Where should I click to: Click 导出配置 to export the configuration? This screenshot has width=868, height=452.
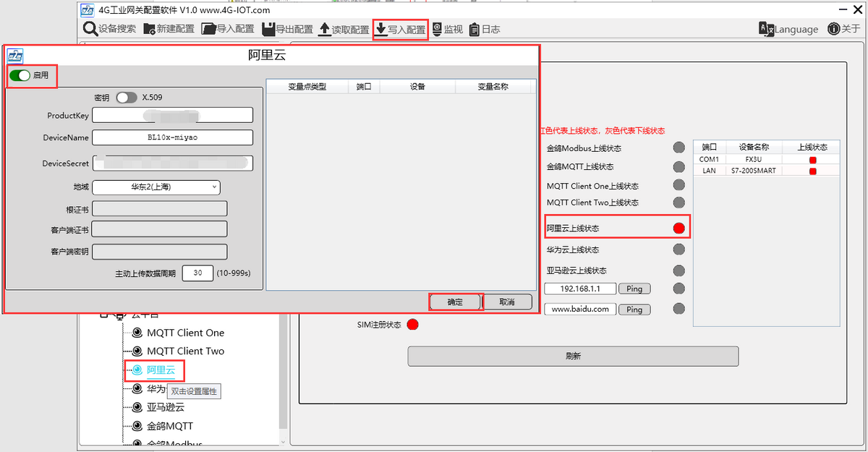click(x=287, y=29)
